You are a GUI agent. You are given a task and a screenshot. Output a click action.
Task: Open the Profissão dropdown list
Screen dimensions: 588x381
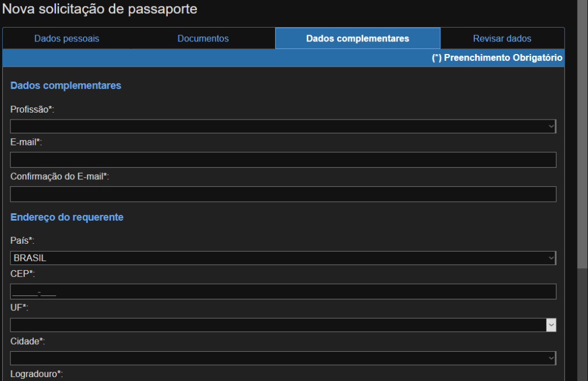click(x=283, y=126)
